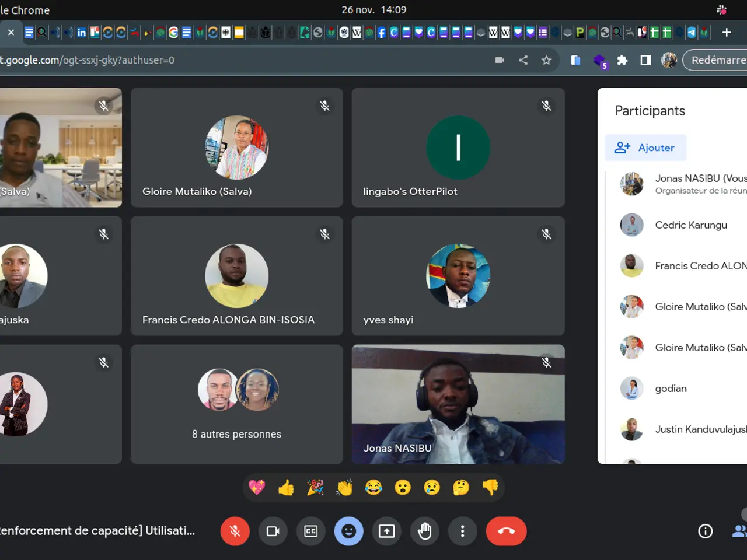Toggle the emoji reactions bar

tap(349, 531)
